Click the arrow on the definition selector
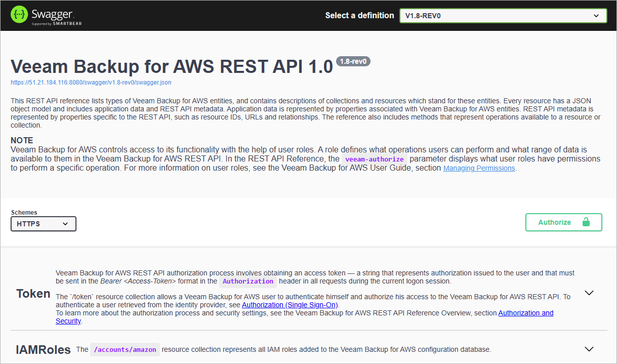Viewport: 617px width, 364px height. (x=597, y=15)
